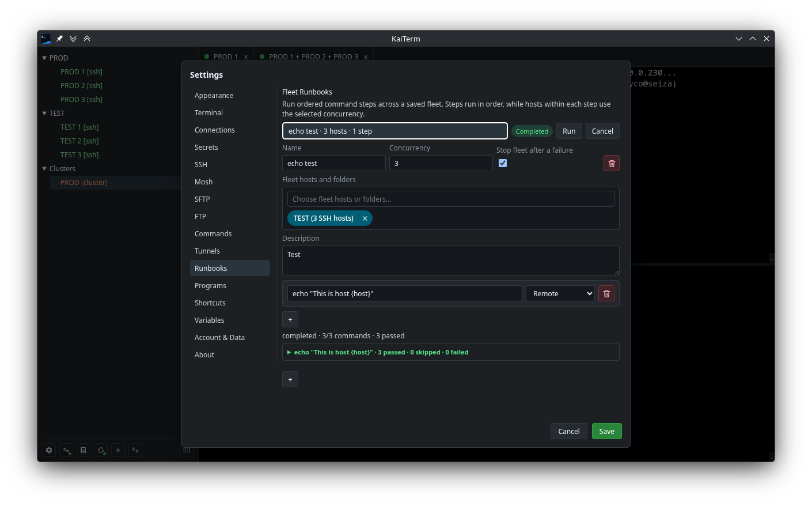
Task: Open the SSH settings section
Action: point(230,165)
